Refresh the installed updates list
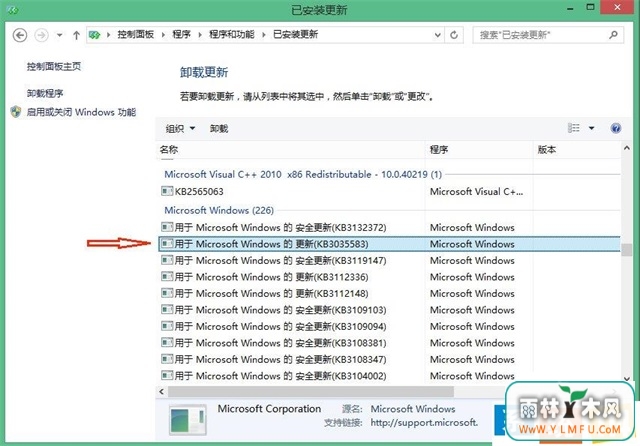640x446 pixels. tap(454, 35)
